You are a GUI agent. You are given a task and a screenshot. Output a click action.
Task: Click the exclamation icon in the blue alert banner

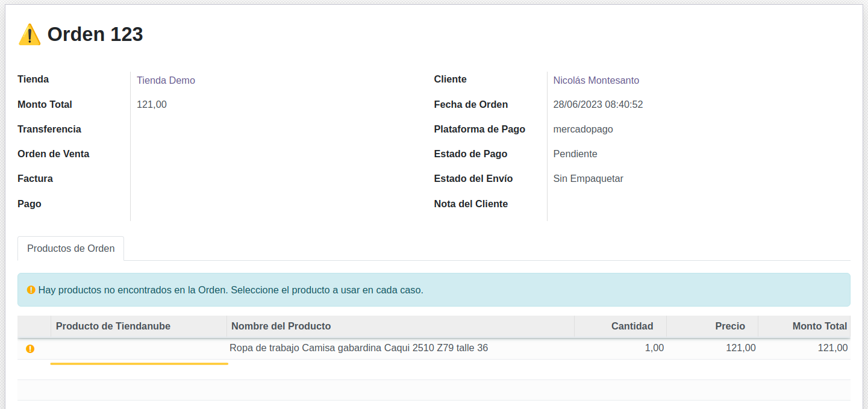tap(31, 290)
